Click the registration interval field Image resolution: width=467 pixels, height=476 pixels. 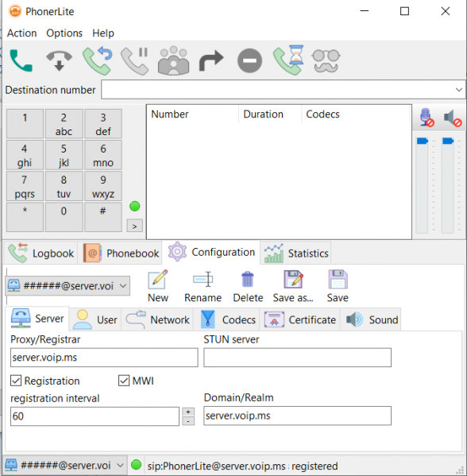95,416
